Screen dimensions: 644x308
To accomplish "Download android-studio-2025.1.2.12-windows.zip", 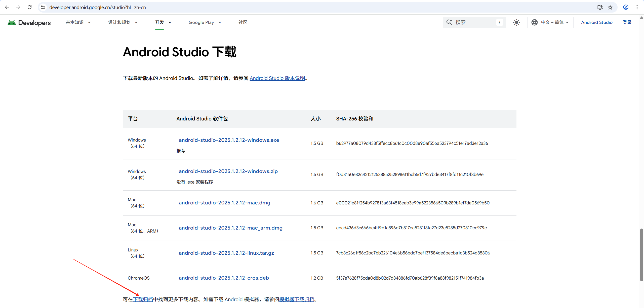I will 228,171.
